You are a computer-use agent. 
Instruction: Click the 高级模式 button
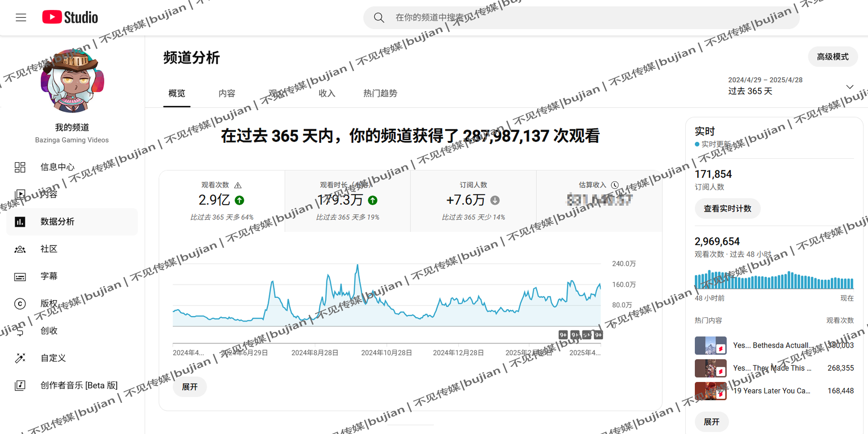[x=832, y=57]
